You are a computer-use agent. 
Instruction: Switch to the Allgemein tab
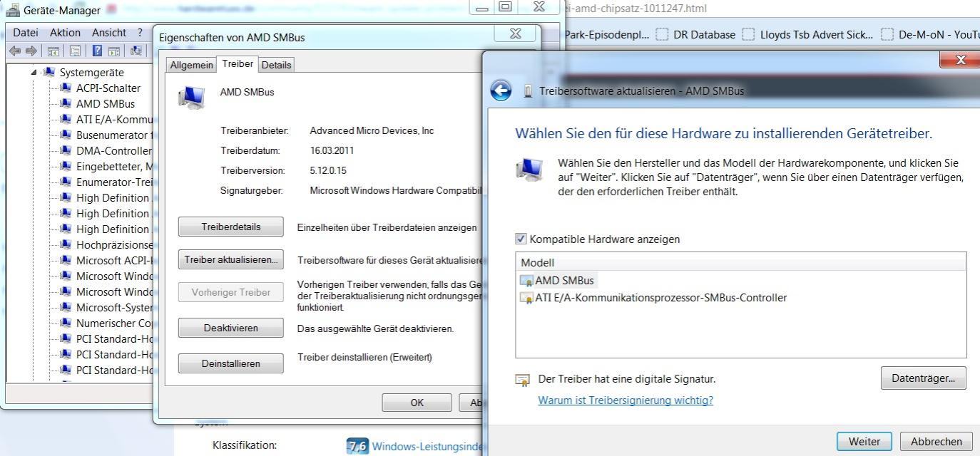tap(190, 65)
